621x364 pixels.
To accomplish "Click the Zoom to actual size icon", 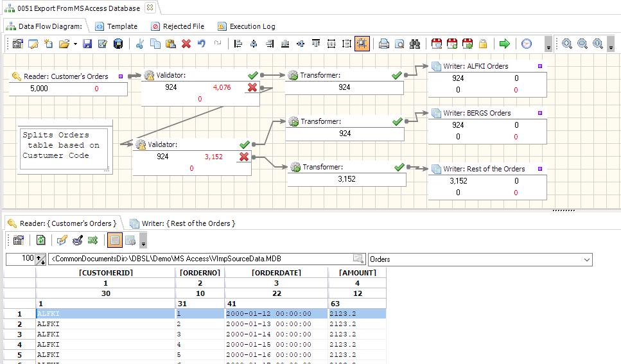I will tap(598, 44).
